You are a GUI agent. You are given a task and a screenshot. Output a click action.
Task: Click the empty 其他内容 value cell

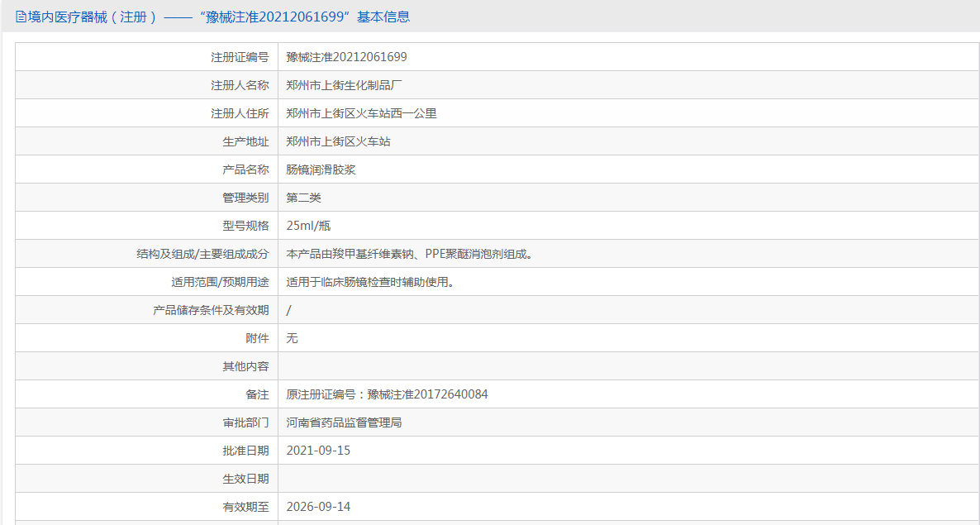[x=628, y=366]
